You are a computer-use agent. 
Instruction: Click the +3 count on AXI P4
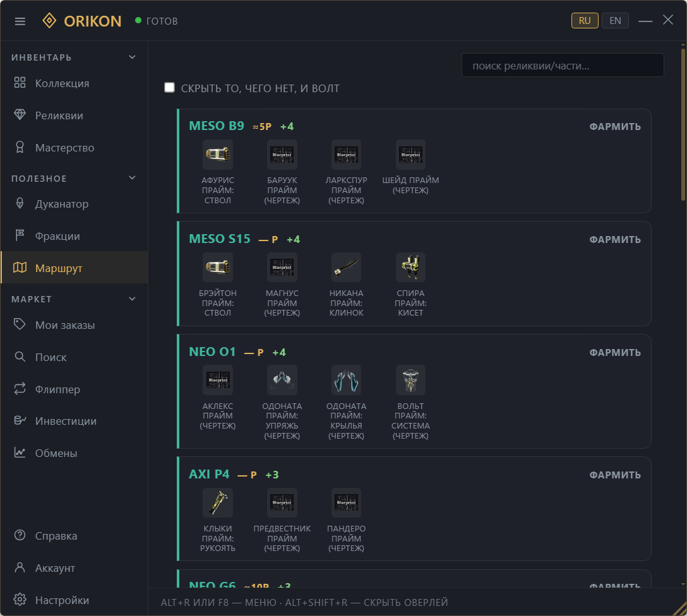pos(272,475)
